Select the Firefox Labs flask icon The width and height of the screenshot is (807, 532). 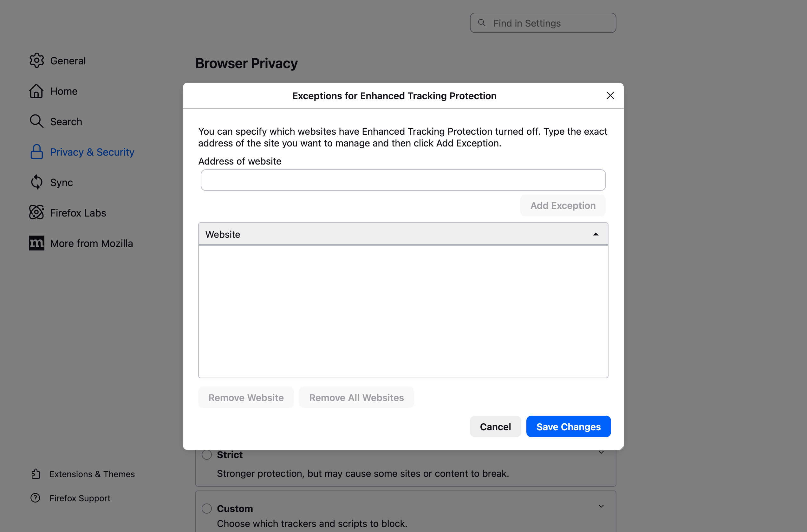tap(37, 212)
